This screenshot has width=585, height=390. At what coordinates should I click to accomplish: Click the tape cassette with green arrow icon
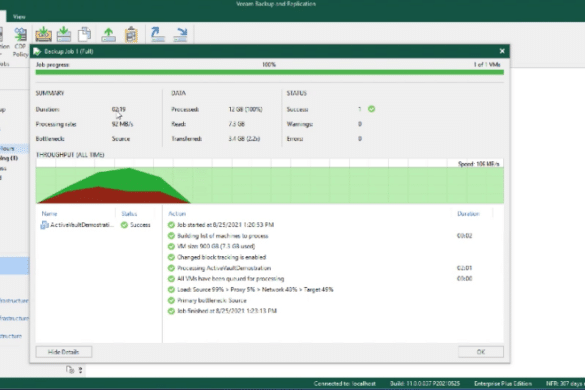pyautogui.click(x=44, y=34)
